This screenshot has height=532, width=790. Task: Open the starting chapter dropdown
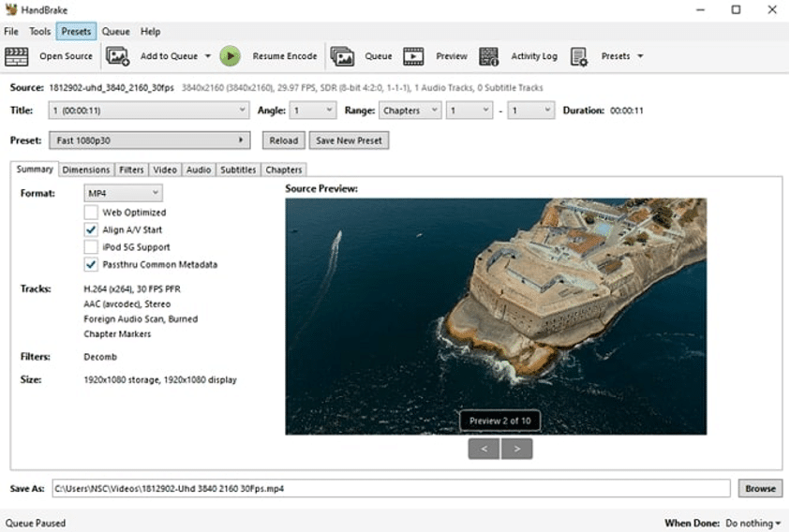click(470, 111)
